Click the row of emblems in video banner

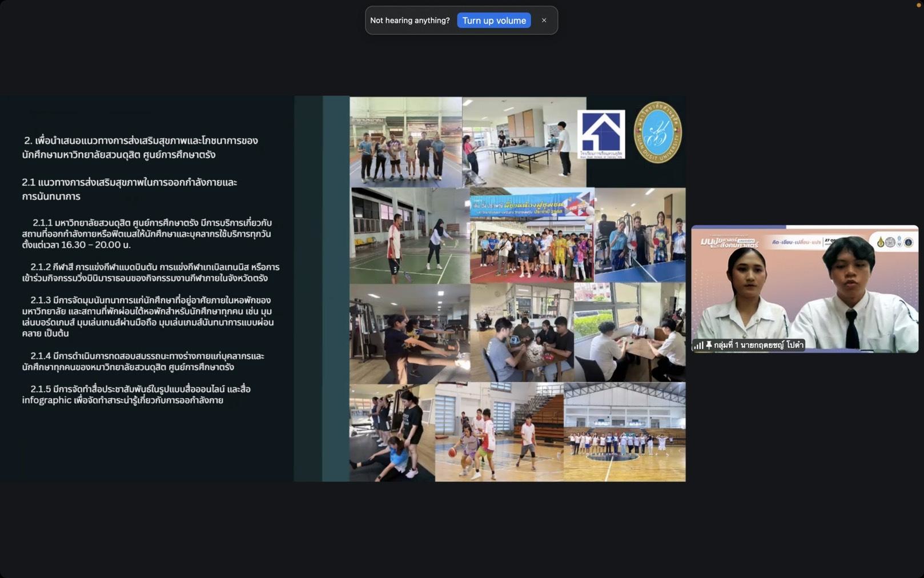pyautogui.click(x=894, y=242)
